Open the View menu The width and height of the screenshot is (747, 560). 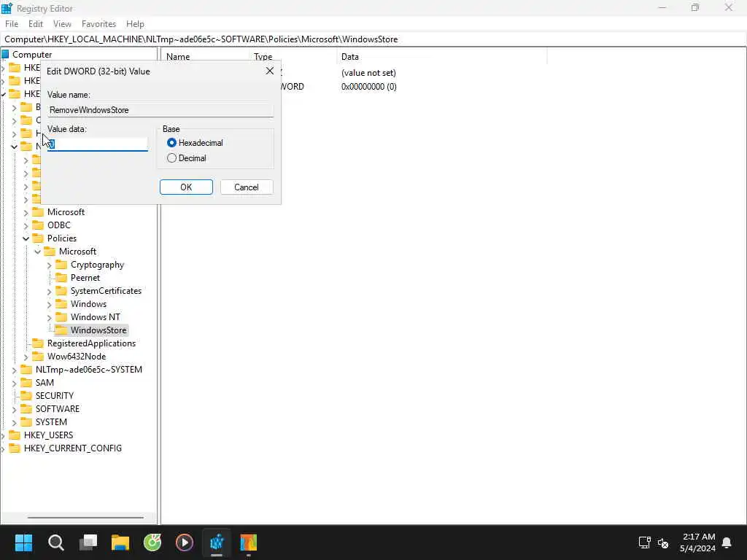[x=62, y=24]
